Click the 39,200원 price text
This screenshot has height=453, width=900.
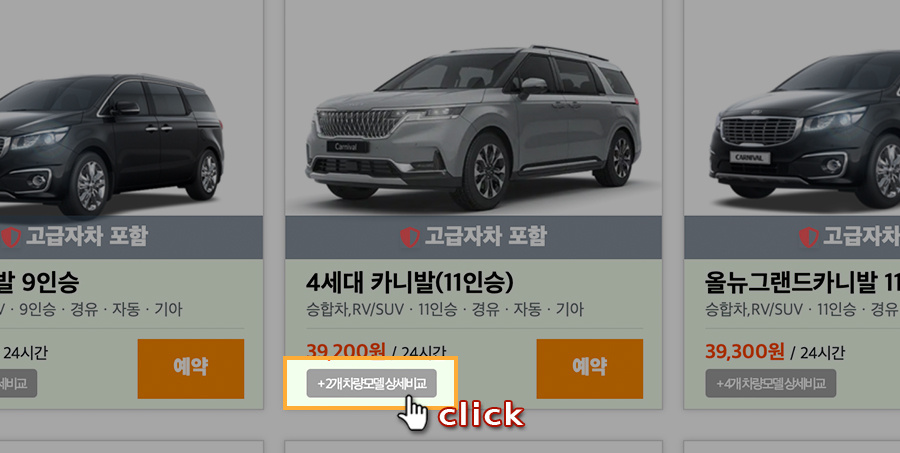point(346,350)
